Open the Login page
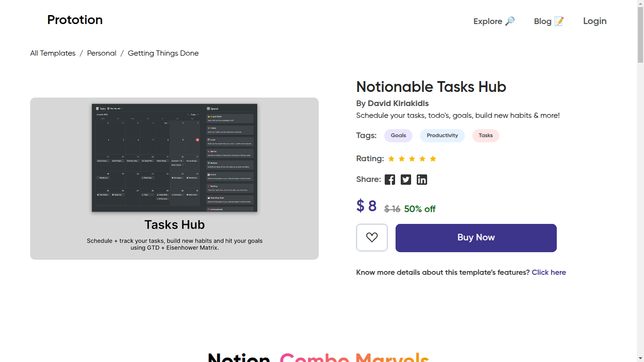Image resolution: width=644 pixels, height=362 pixels. (x=595, y=21)
